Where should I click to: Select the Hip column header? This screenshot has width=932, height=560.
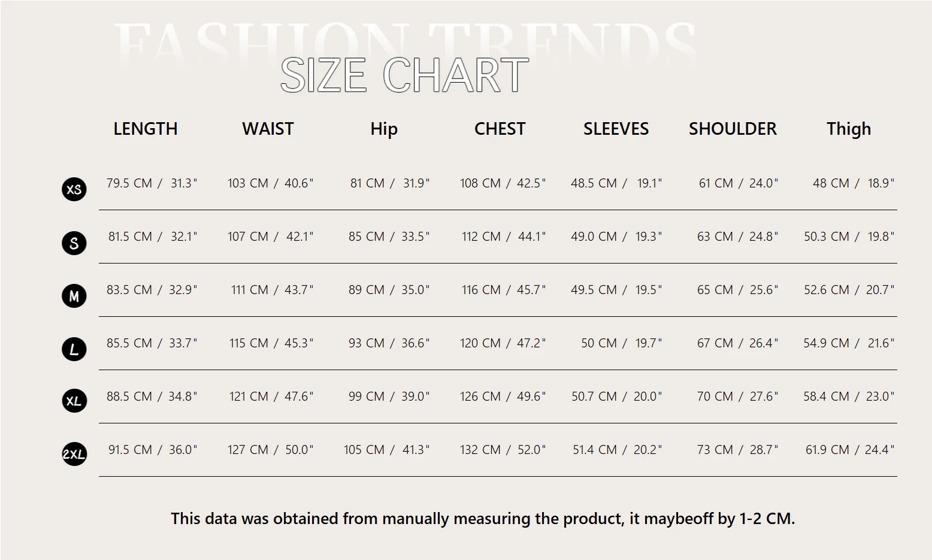[x=384, y=129]
